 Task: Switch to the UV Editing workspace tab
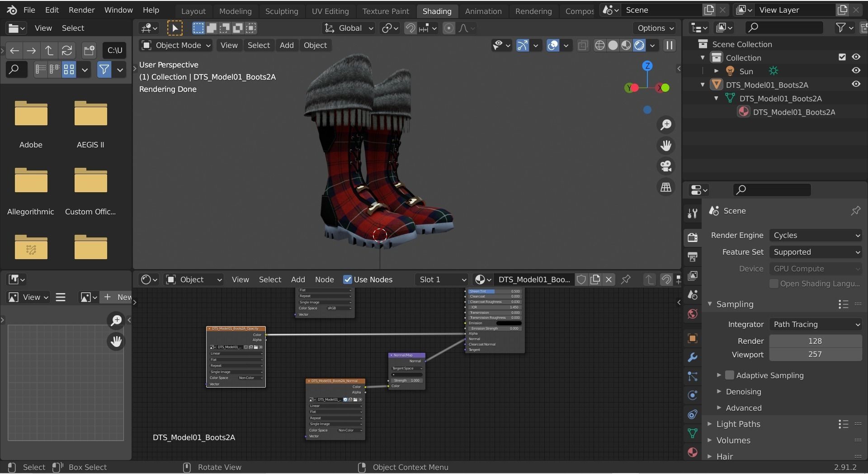coord(330,11)
